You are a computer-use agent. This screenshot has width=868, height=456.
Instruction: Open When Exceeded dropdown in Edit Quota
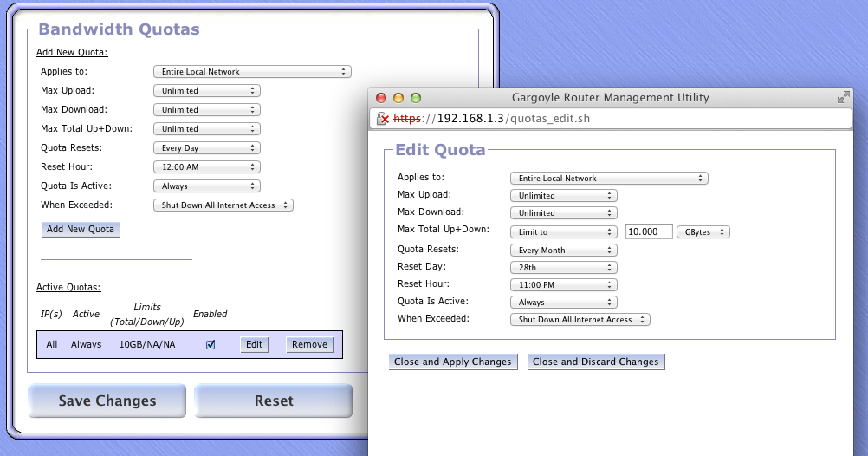[x=580, y=320]
